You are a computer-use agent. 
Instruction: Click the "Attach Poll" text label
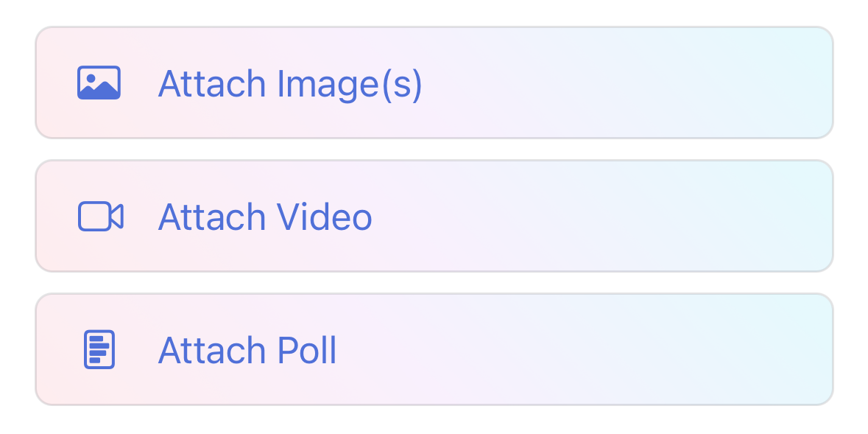[247, 350]
